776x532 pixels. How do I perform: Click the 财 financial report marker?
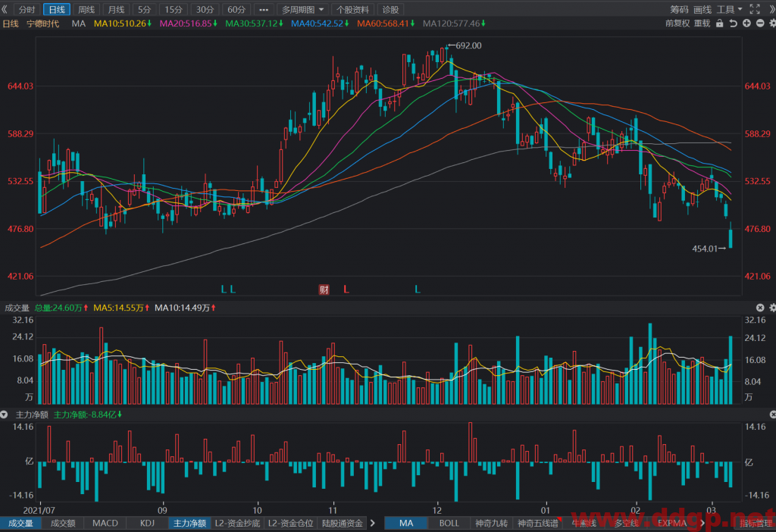324,289
